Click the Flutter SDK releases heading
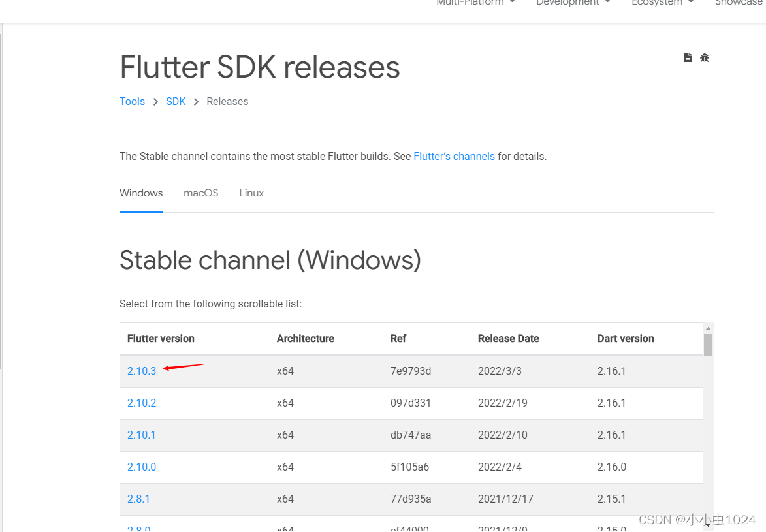 [x=260, y=67]
